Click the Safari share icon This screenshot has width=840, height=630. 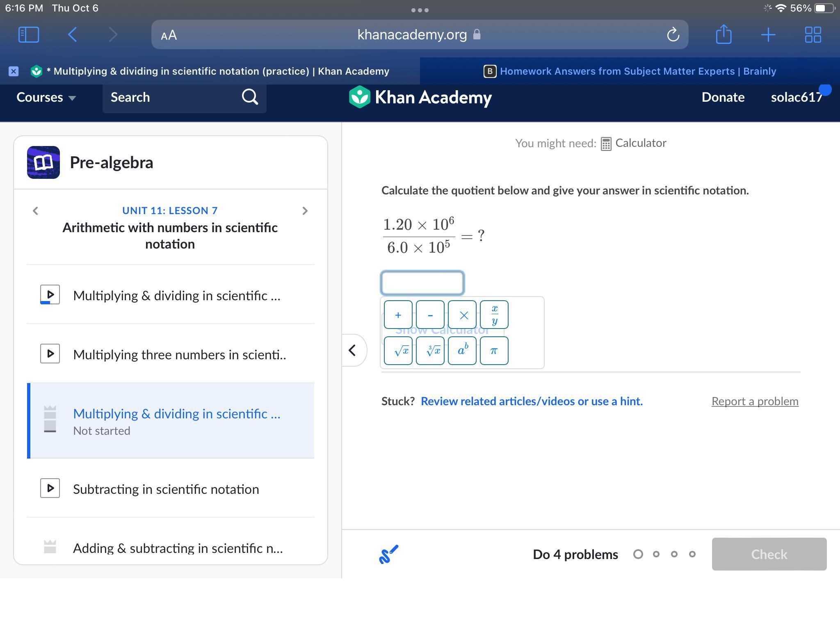(x=724, y=34)
